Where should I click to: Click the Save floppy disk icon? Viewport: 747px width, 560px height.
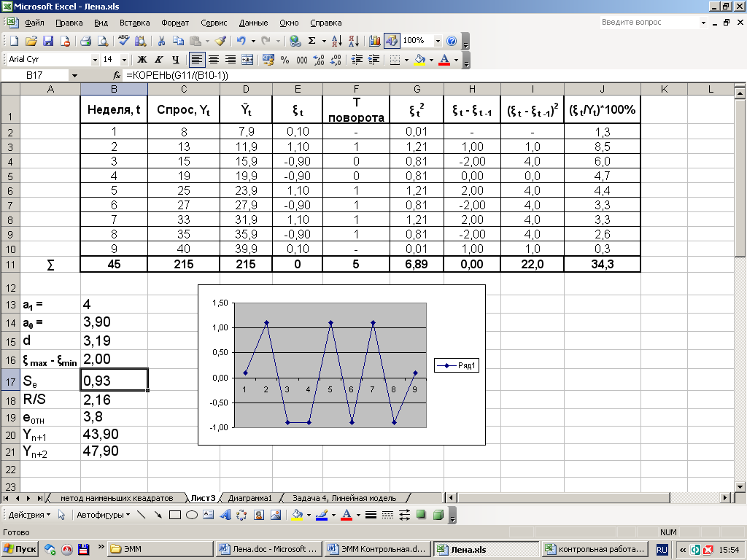[x=48, y=42]
